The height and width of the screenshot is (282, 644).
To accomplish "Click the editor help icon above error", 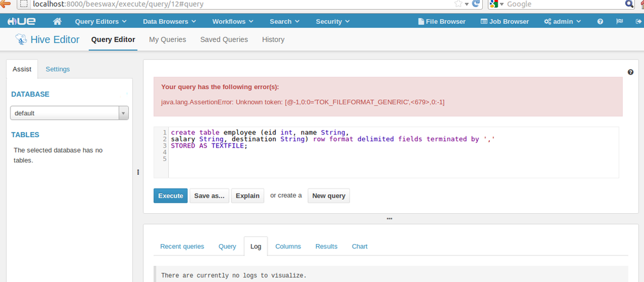I will (630, 72).
